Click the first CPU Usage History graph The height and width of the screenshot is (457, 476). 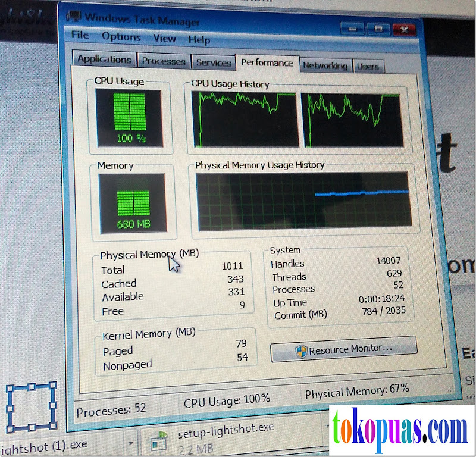pyautogui.click(x=245, y=120)
